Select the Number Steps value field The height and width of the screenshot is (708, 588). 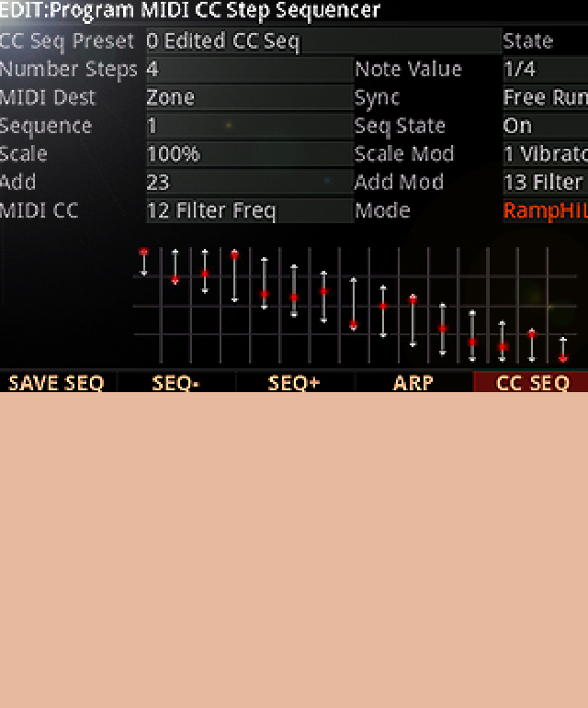point(248,70)
